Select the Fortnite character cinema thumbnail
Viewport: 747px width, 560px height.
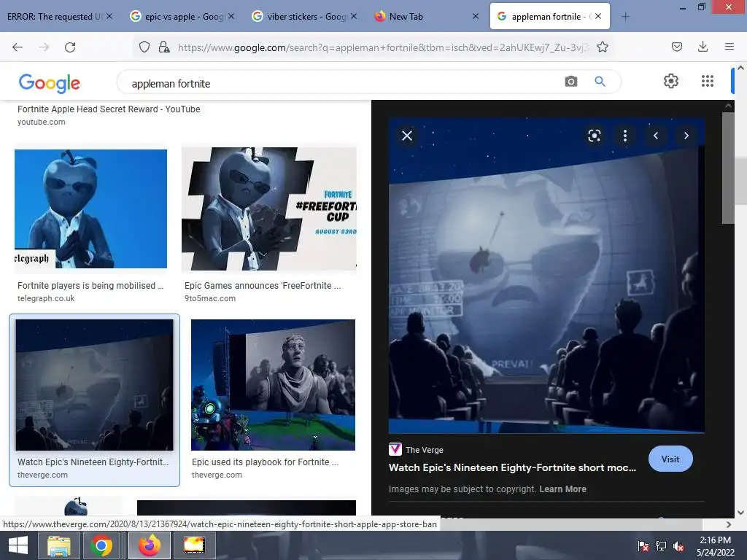(x=273, y=385)
